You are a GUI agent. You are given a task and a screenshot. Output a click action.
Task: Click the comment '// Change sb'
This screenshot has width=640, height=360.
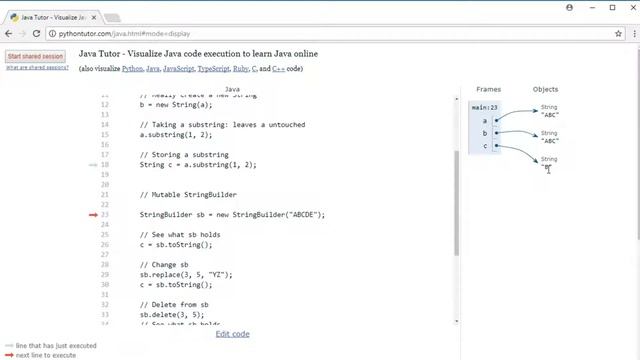[164, 265]
